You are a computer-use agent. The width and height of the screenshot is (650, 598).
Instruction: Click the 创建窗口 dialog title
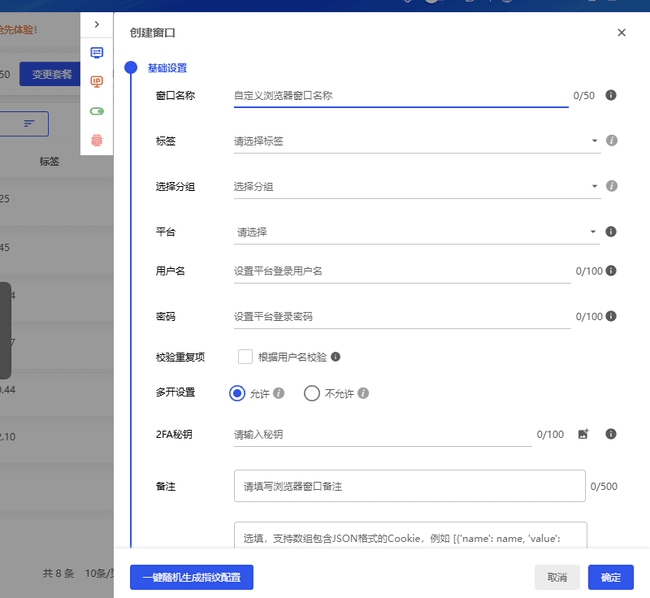click(153, 33)
